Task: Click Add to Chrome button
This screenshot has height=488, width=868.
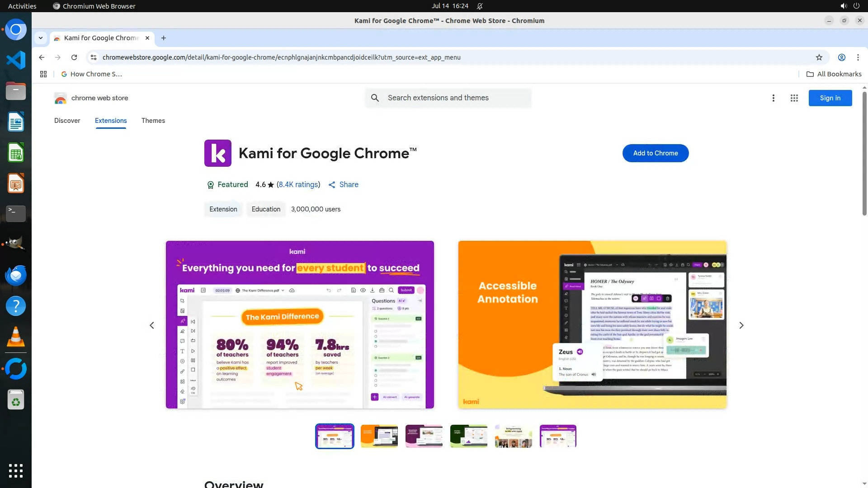Action: 655,153
